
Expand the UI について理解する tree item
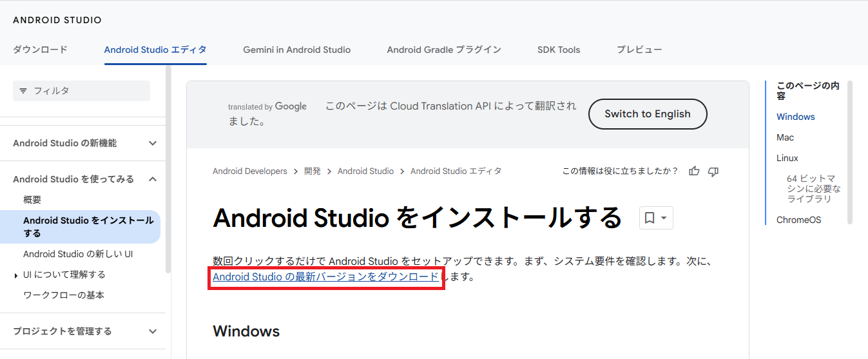[x=16, y=275]
